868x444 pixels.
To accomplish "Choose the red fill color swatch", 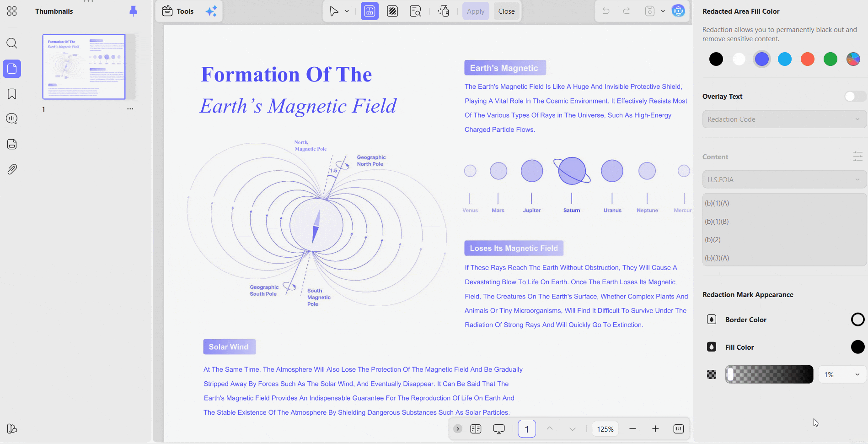I will [x=808, y=59].
